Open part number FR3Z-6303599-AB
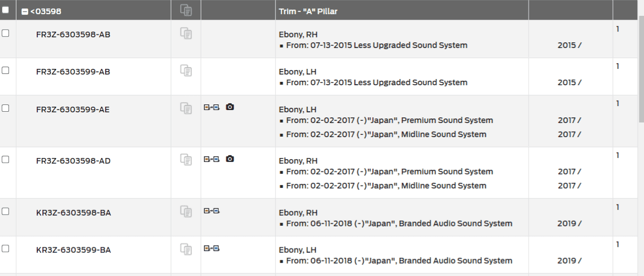The height and width of the screenshot is (276, 644). click(73, 72)
